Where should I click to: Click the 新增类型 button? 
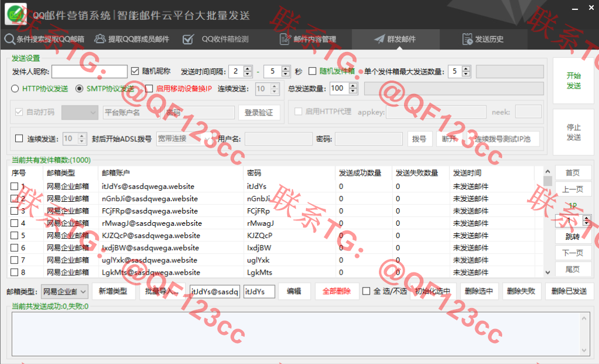coord(113,291)
